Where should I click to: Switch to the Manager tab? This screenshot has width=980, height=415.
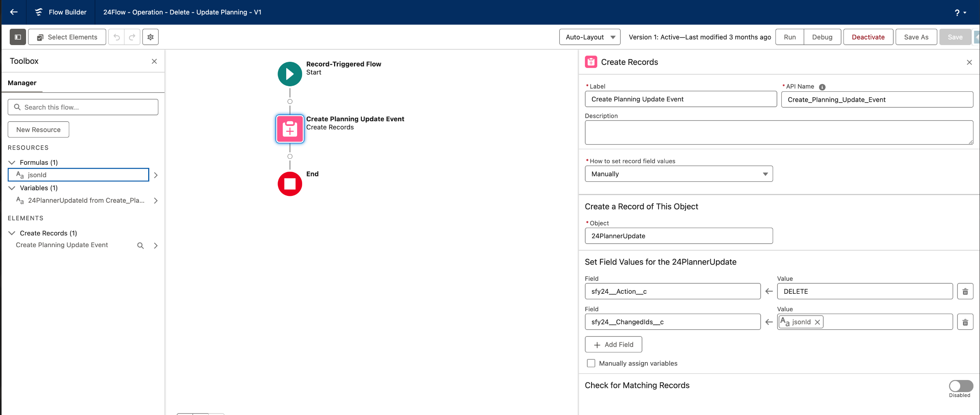tap(22, 83)
